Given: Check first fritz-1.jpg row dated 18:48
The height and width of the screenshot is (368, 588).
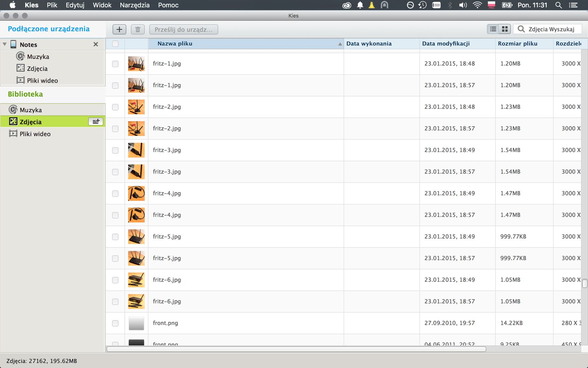Looking at the screenshot, I should [x=115, y=64].
